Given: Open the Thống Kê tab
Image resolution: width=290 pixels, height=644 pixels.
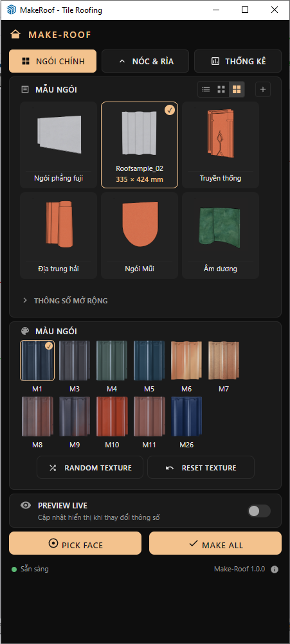Looking at the screenshot, I should 238,61.
